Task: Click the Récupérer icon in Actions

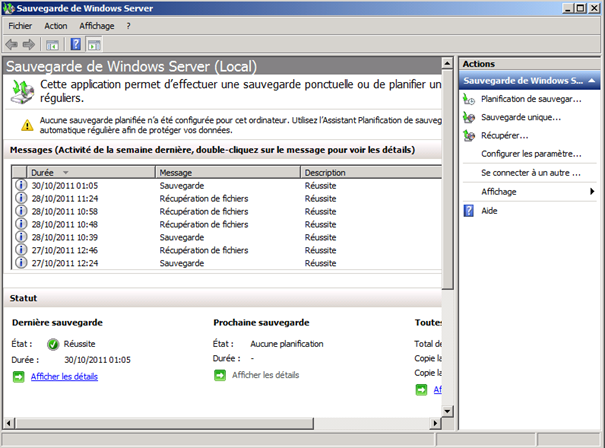Action: [x=469, y=135]
